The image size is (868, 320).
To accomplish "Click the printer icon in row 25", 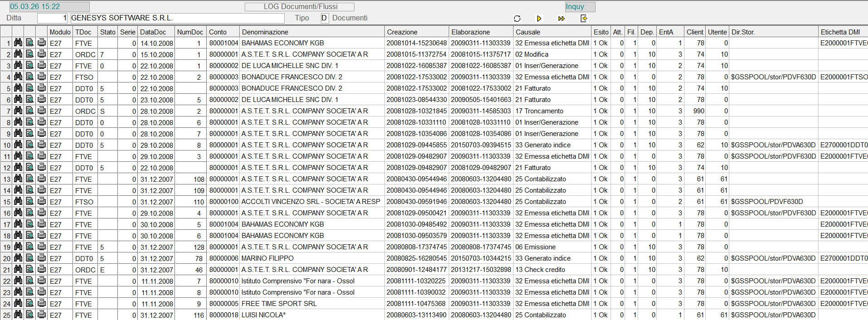I will coord(42,315).
